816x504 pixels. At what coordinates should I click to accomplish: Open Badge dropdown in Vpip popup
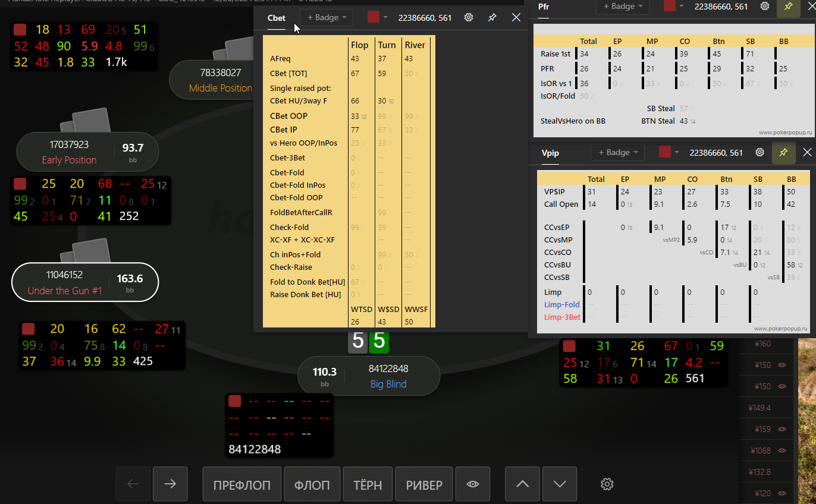click(x=617, y=153)
